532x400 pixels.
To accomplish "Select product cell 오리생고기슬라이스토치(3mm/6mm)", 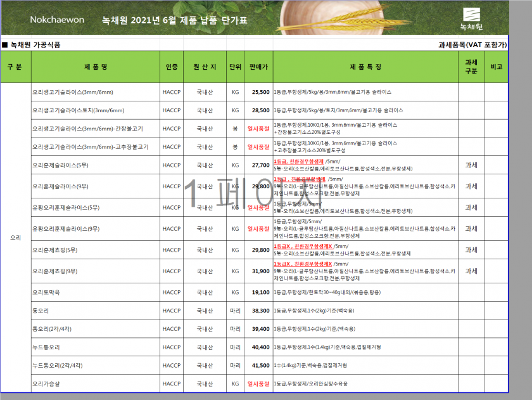I will pyautogui.click(x=96, y=110).
